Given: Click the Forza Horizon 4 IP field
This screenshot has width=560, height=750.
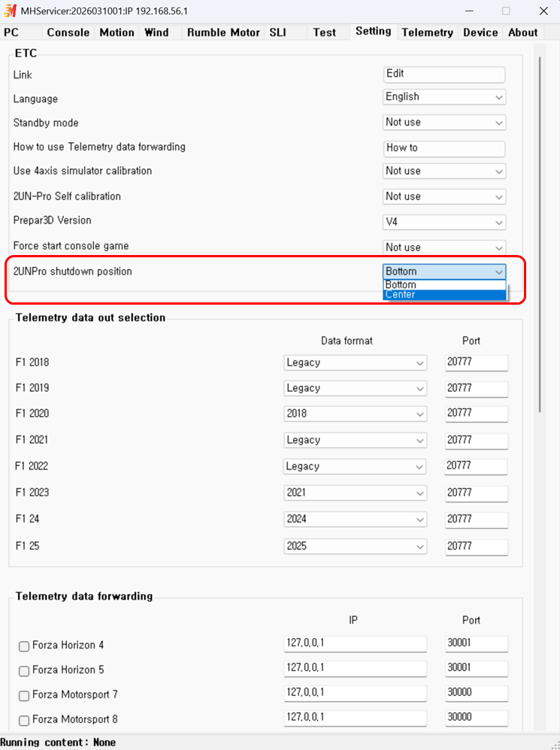Looking at the screenshot, I should [355, 645].
